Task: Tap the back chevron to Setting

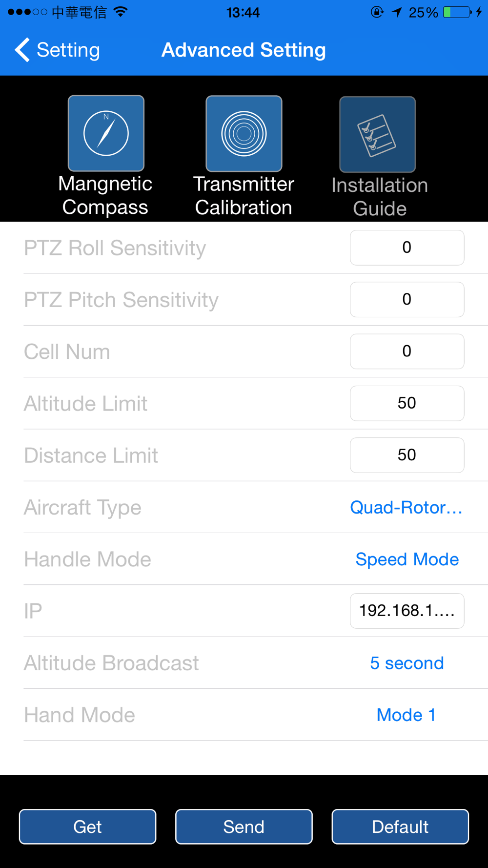Action: pos(23,50)
